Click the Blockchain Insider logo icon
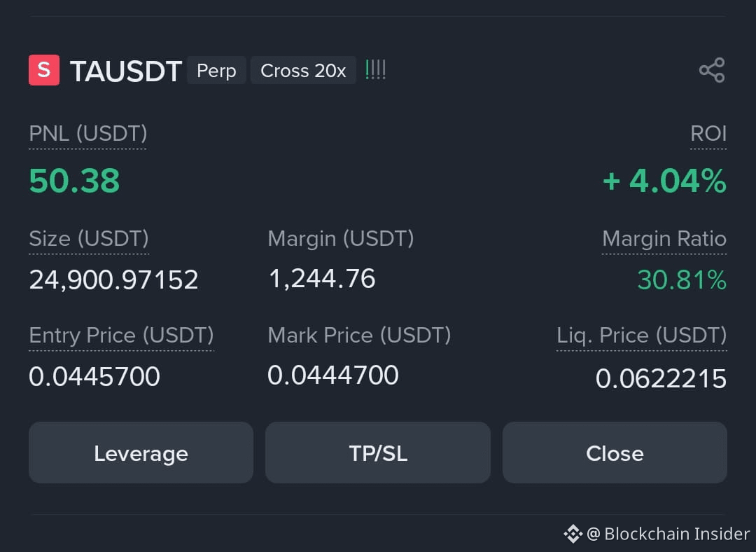The image size is (756, 552). (x=573, y=534)
